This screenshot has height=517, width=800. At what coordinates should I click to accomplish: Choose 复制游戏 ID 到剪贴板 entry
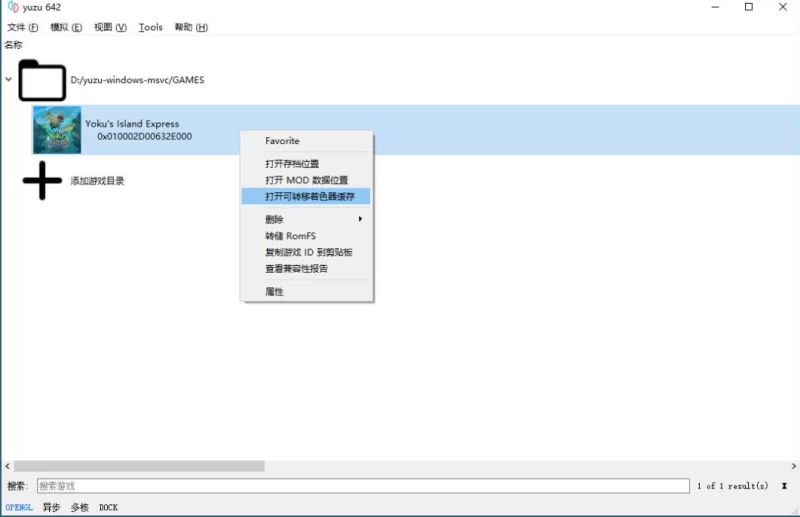click(x=307, y=252)
